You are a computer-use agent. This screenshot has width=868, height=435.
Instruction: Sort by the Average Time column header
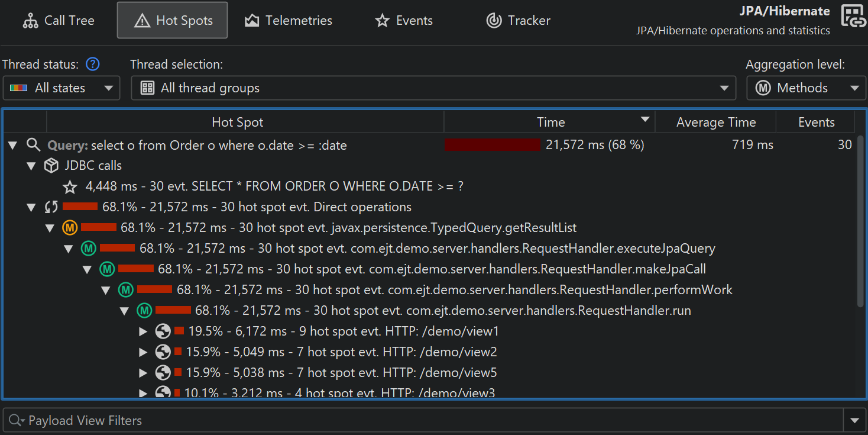click(715, 123)
